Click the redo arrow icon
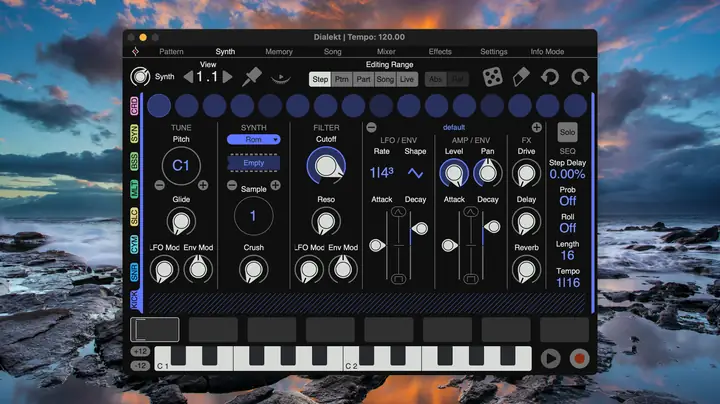The height and width of the screenshot is (404, 720). point(580,77)
